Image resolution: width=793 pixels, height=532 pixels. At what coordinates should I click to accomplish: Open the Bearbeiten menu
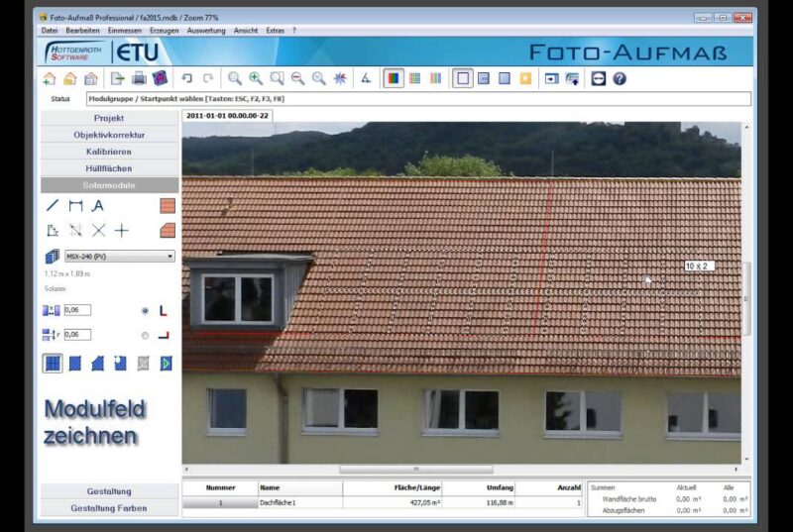(x=82, y=31)
